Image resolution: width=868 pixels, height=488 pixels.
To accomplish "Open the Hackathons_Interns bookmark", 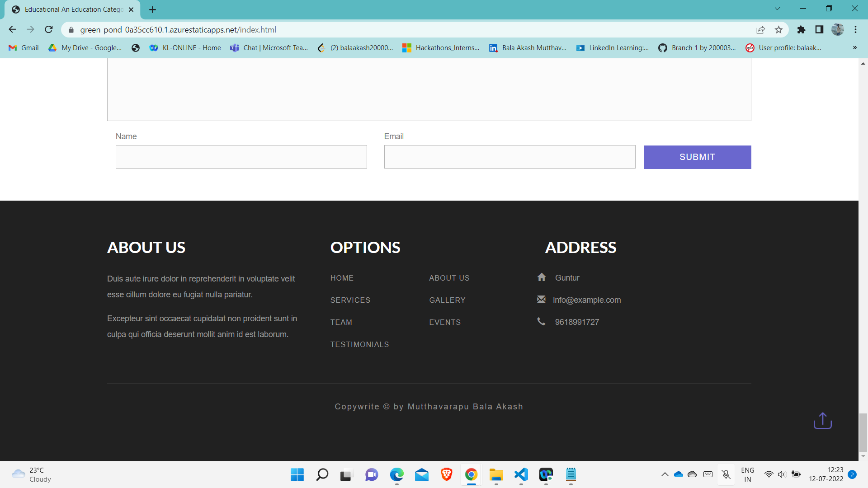I will [441, 47].
